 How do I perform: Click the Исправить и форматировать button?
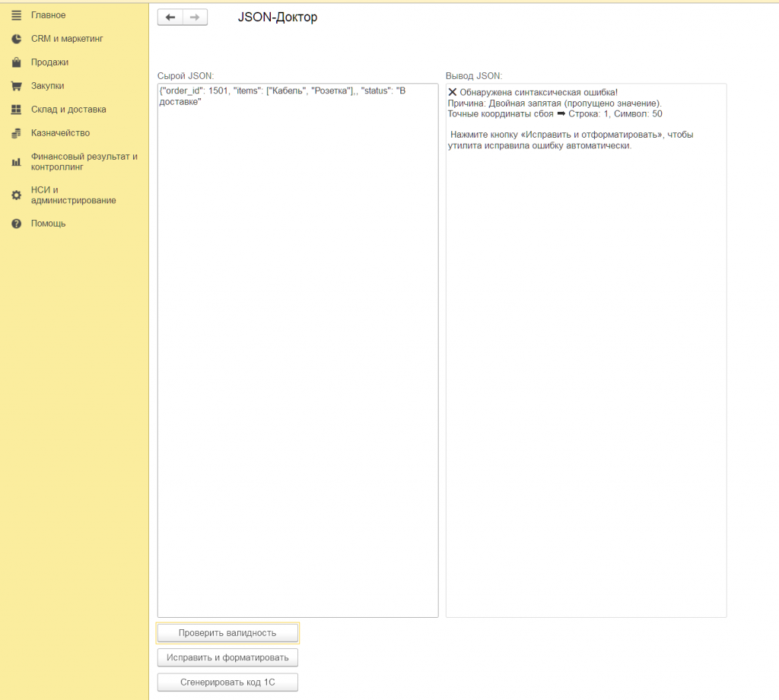tap(227, 657)
